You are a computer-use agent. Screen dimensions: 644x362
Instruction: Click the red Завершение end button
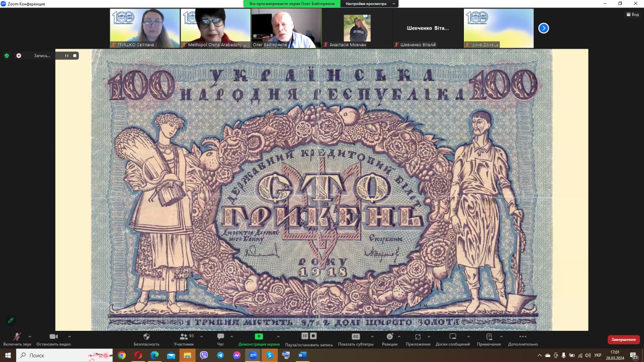tap(623, 339)
